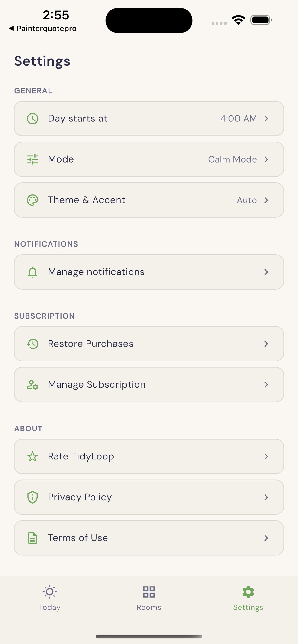Expand Manage notifications using its chevron
This screenshot has height=644, width=298.
pyautogui.click(x=266, y=272)
